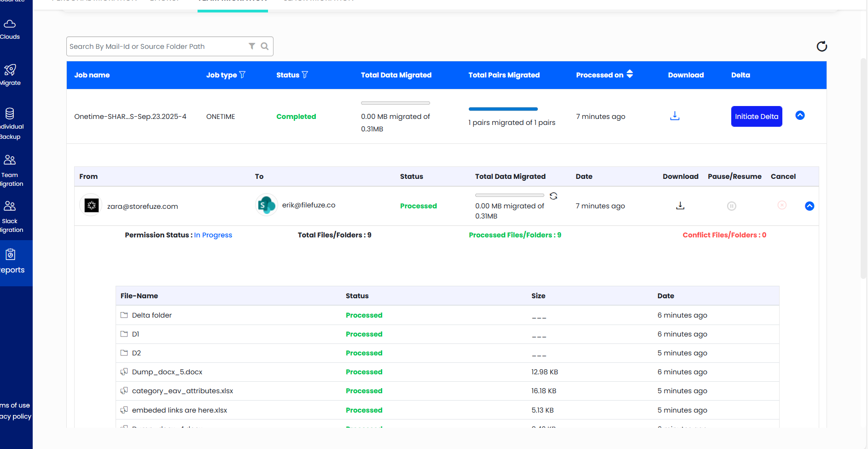Download report for zara@storefuze.com pair
868x449 pixels.
[680, 206]
